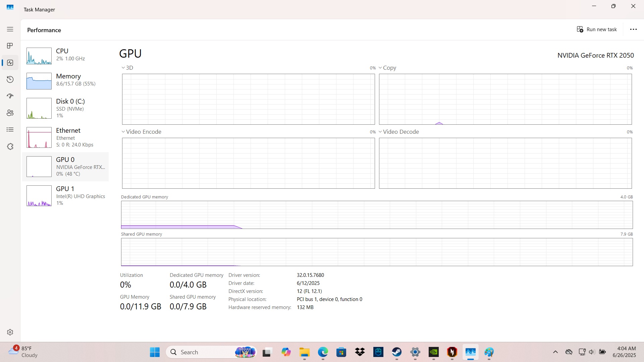Click the driver date 6/12/2025 value
This screenshot has height=362, width=644.
(x=308, y=283)
